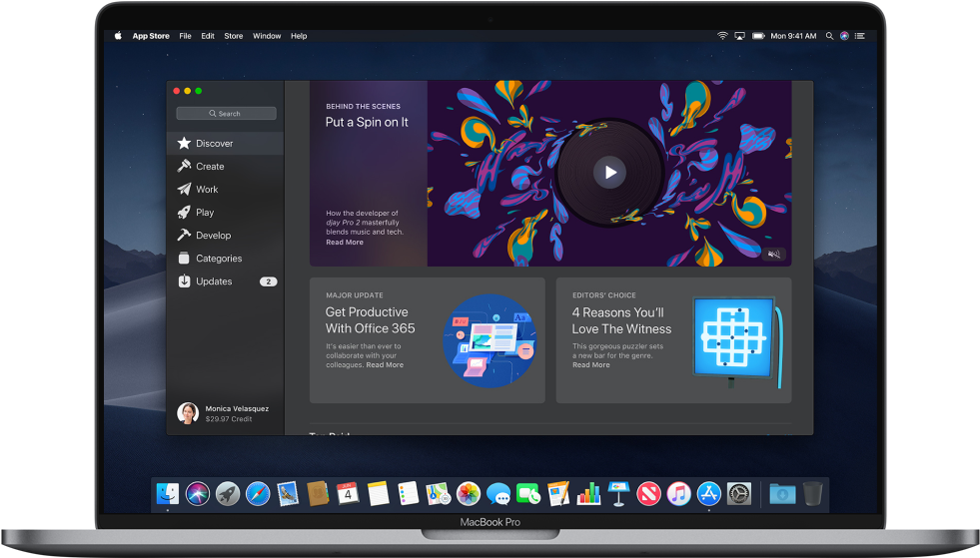The width and height of the screenshot is (980, 558).
Task: Open News app in the Dock
Action: click(648, 494)
